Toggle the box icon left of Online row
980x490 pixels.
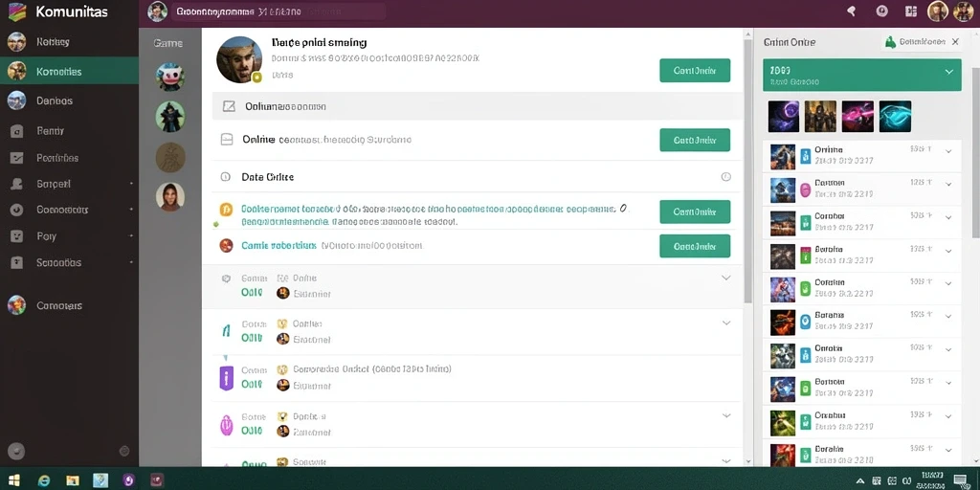[227, 140]
